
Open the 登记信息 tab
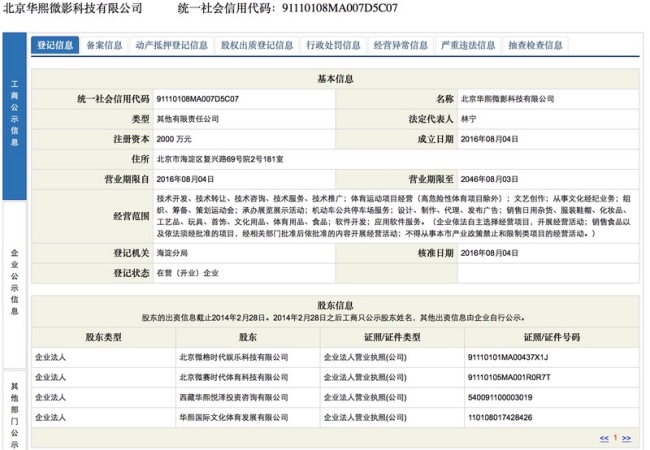click(x=55, y=45)
